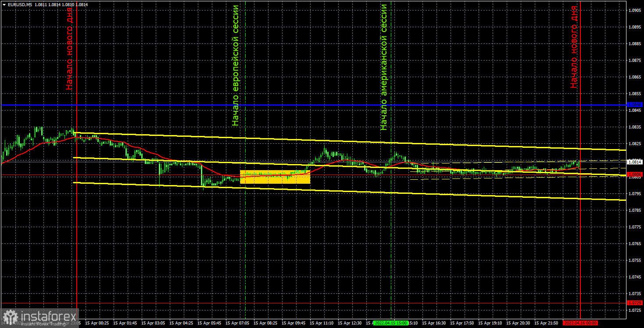Select the yellow highlighted rectangle on the chart
The height and width of the screenshot is (328, 644).
point(275,177)
